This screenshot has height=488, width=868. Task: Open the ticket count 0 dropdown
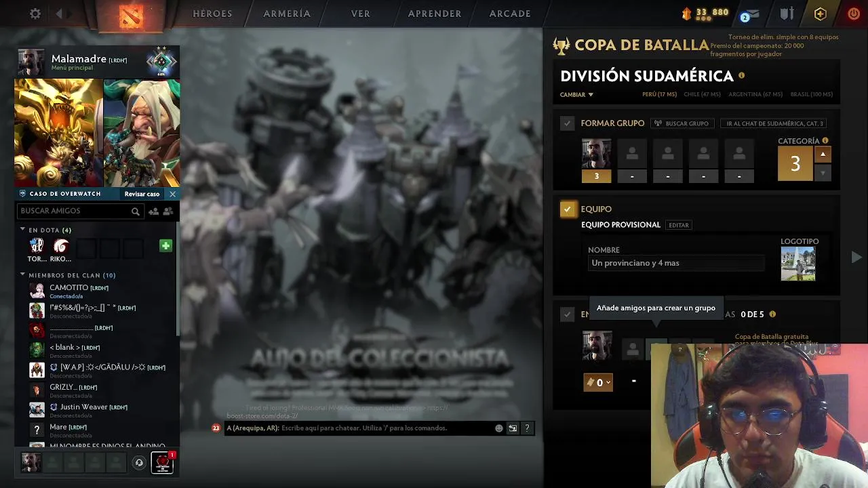[598, 382]
